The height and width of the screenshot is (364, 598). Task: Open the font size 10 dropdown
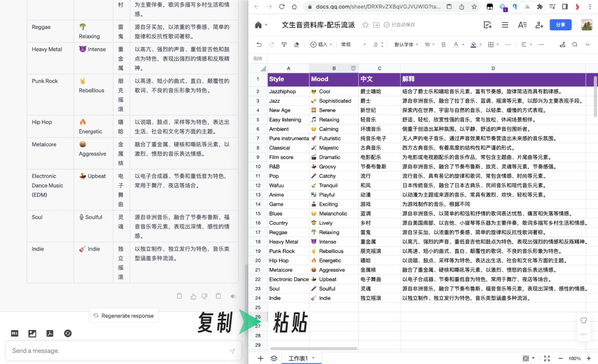430,44
